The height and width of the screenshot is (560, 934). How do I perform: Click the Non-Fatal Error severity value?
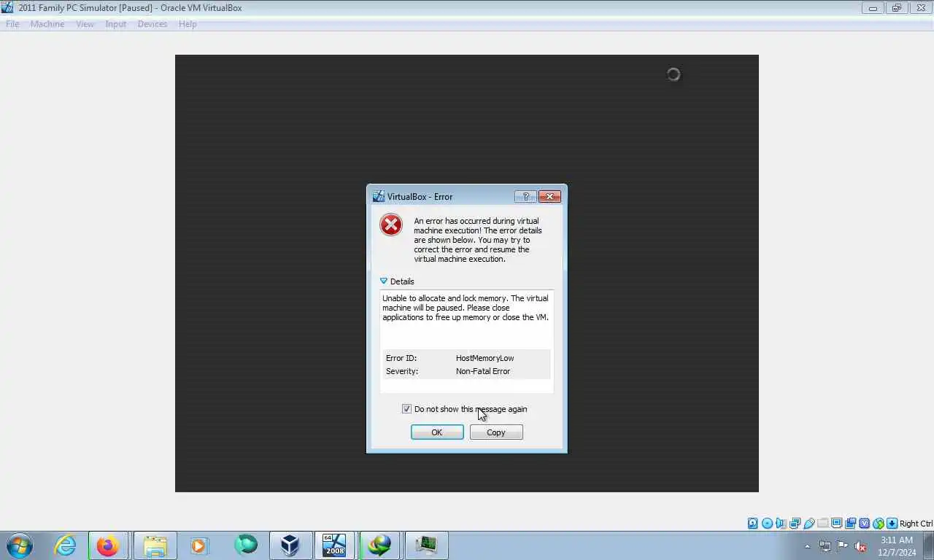tap(483, 371)
